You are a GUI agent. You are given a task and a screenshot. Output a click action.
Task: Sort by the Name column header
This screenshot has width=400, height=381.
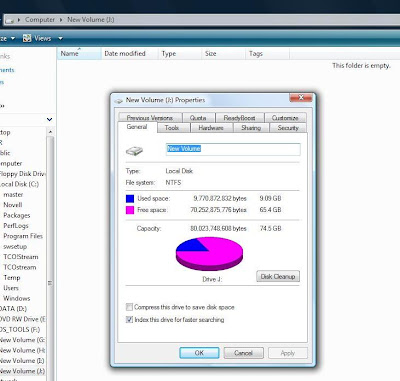tap(79, 54)
